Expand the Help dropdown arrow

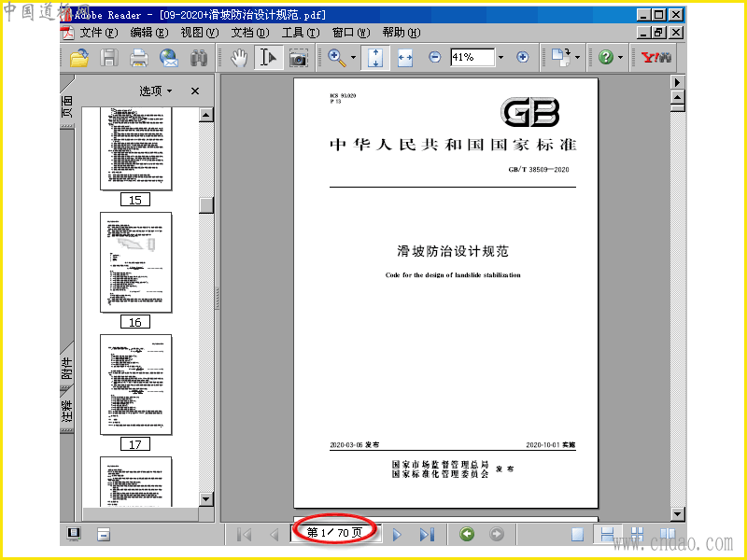tap(620, 58)
